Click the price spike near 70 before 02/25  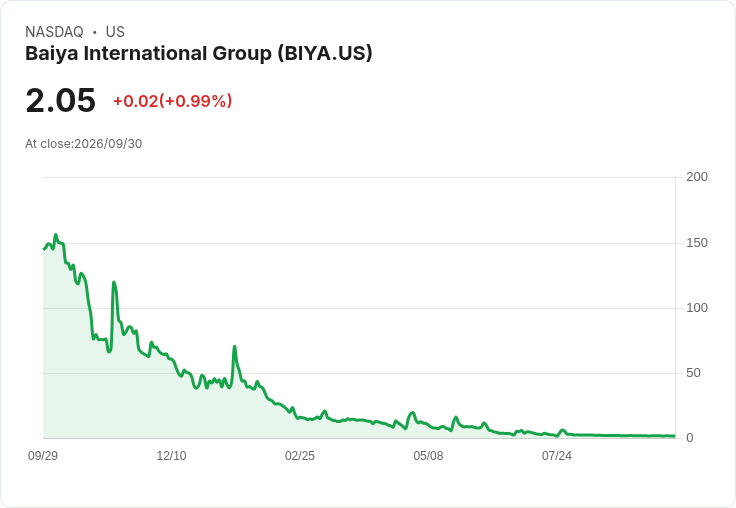[234, 346]
